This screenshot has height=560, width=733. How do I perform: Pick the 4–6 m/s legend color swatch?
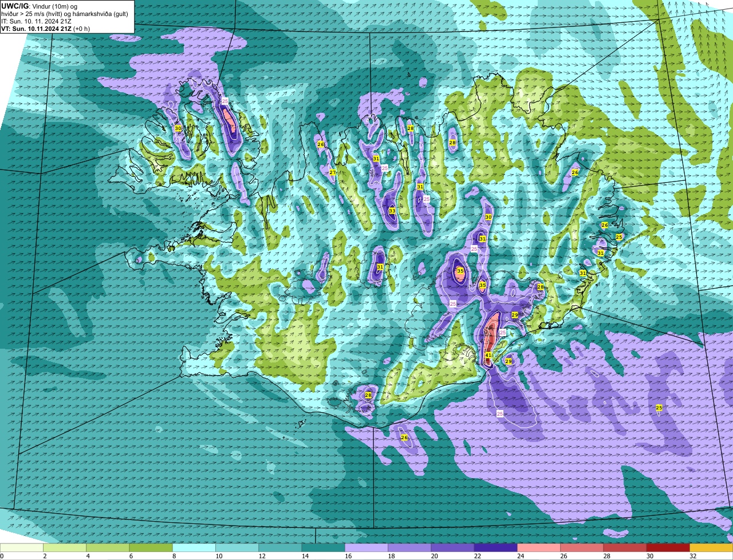click(x=108, y=547)
